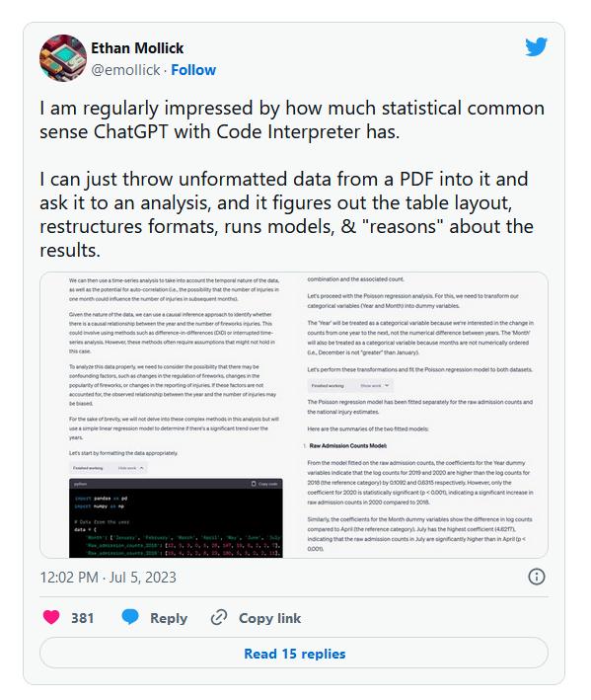The height and width of the screenshot is (700, 591).
Task: Click the Reply label
Action: coord(169,618)
